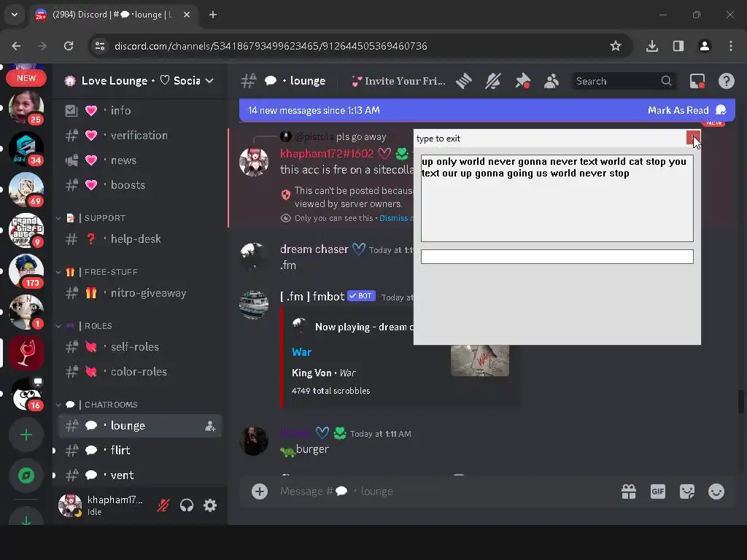Open the GIF picker
The image size is (747, 560).
658,491
